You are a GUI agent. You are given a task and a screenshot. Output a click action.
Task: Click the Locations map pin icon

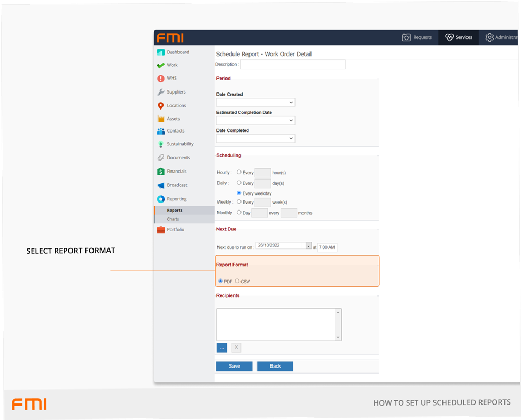[x=160, y=106]
